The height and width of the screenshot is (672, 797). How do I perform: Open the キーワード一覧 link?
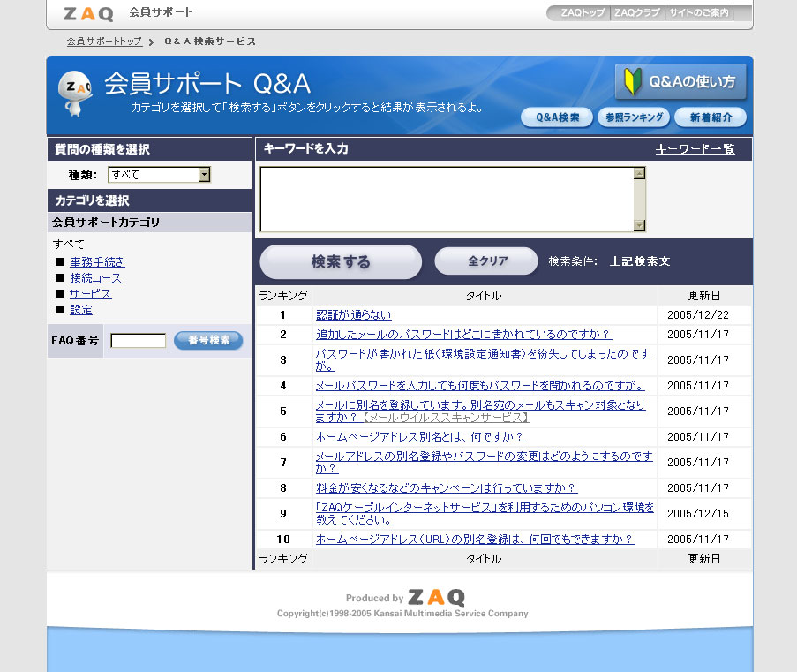[x=695, y=149]
